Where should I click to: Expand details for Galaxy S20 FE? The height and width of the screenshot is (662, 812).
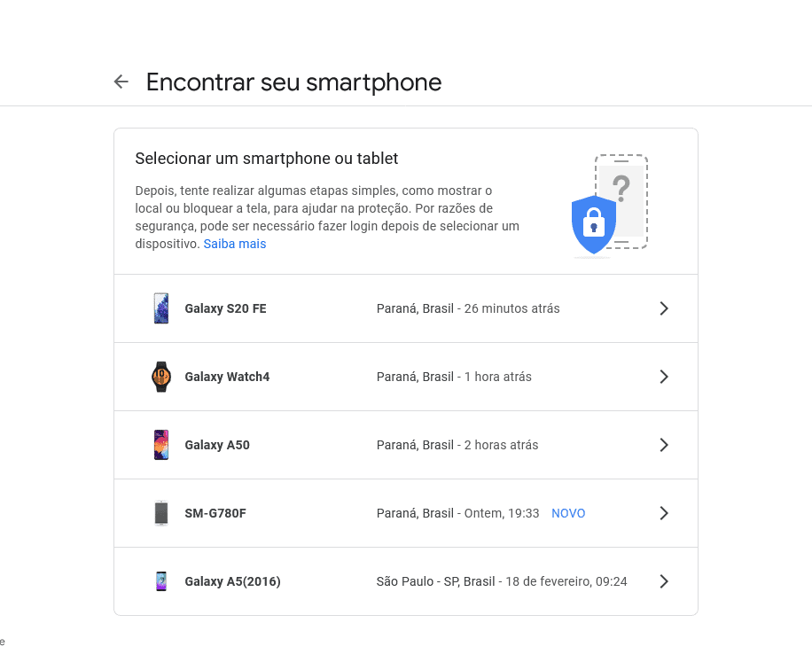(x=664, y=308)
